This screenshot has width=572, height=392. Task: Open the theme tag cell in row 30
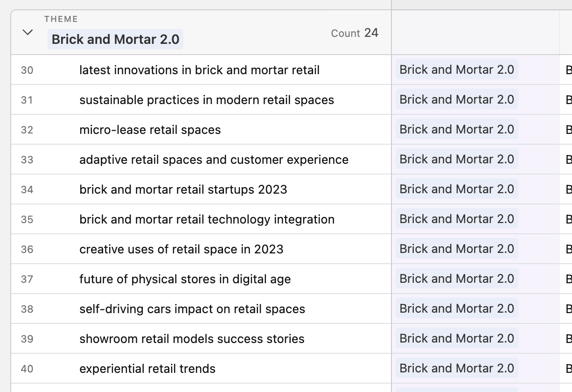(x=457, y=70)
